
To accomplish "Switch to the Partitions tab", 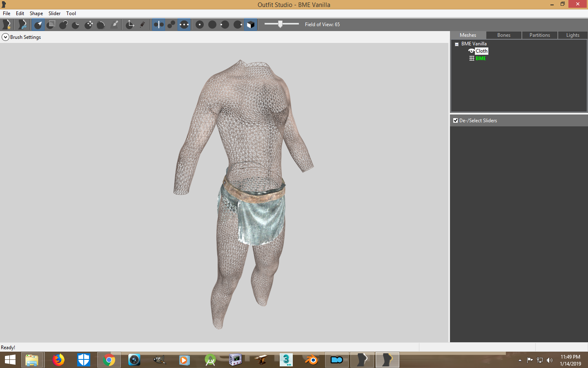I will [540, 35].
